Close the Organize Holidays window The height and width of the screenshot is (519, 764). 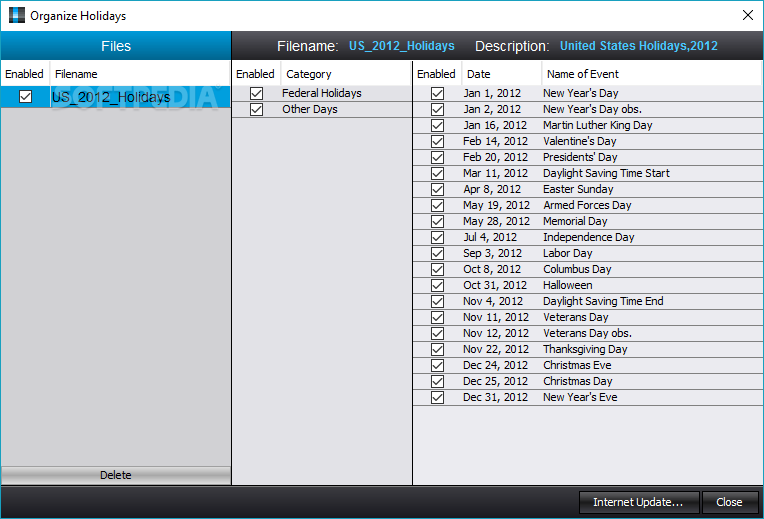(x=747, y=15)
